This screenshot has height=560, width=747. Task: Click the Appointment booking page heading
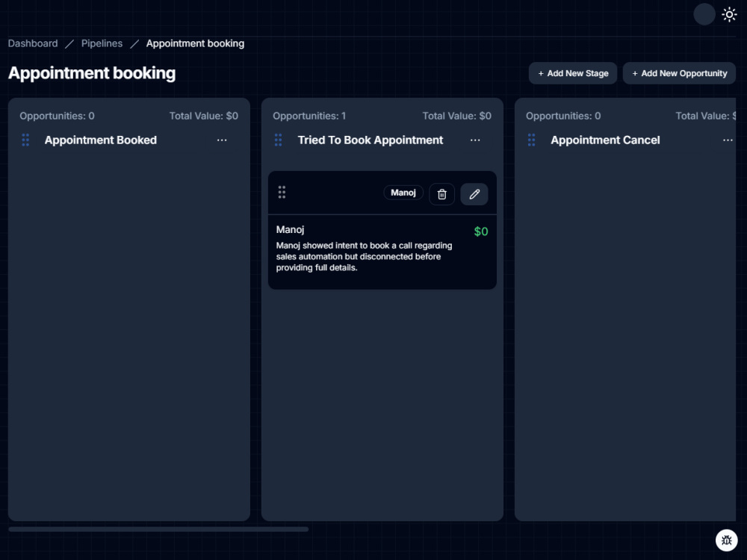(x=92, y=73)
